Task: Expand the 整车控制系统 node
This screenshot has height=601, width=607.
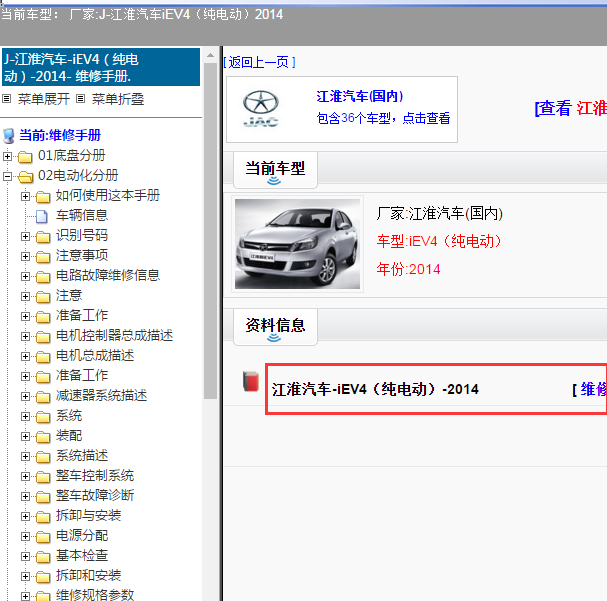Action: tap(25, 477)
